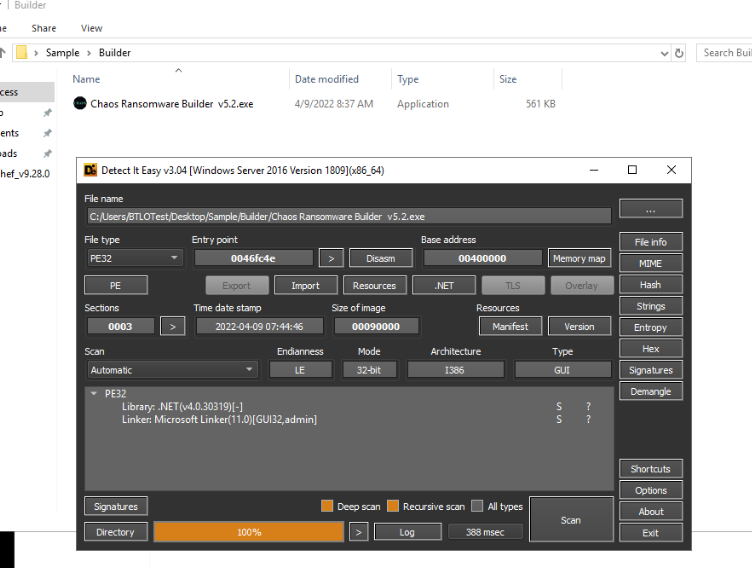Click the bottom-left Signatures button
The height and width of the screenshot is (568, 752).
(x=116, y=506)
